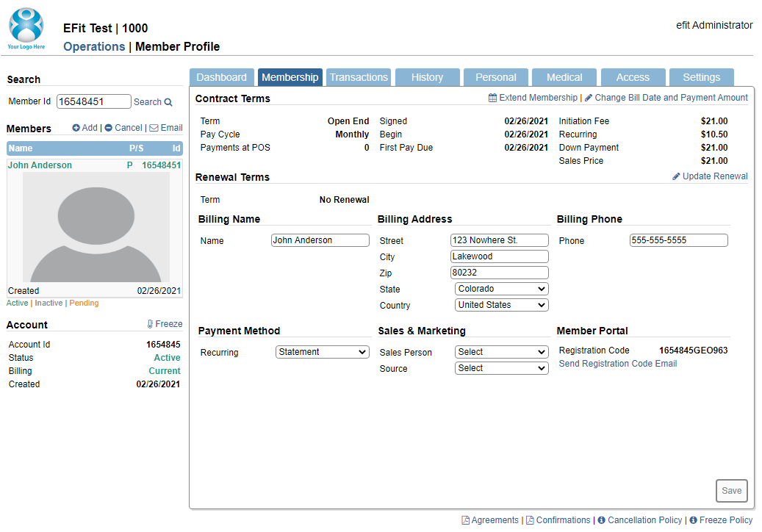
Task: Click the Street address input field
Action: point(500,240)
